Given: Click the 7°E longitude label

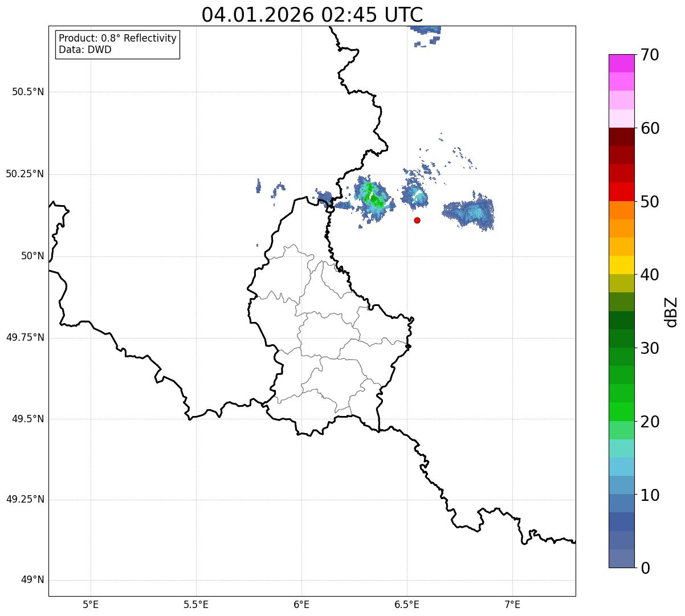Looking at the screenshot, I should point(512,605).
